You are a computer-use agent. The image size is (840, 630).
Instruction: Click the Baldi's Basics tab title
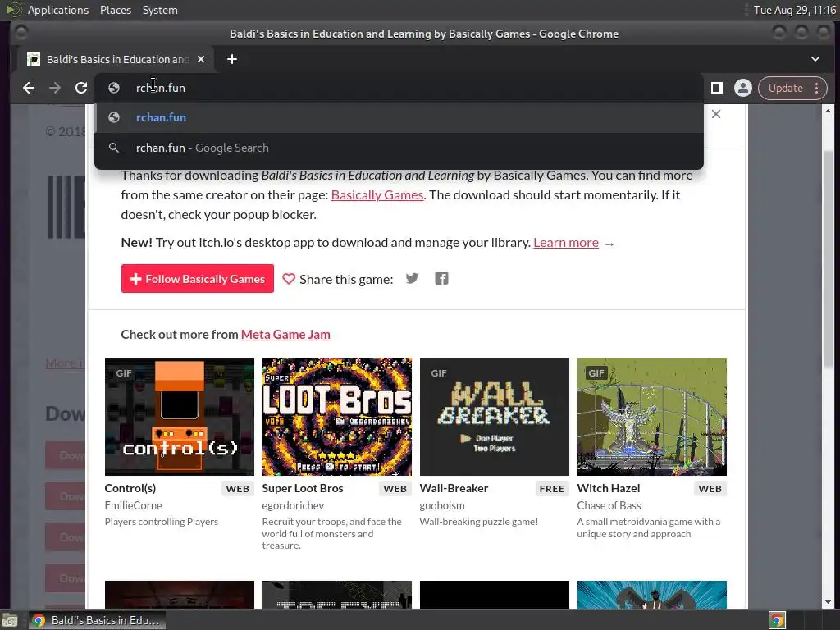pos(118,59)
